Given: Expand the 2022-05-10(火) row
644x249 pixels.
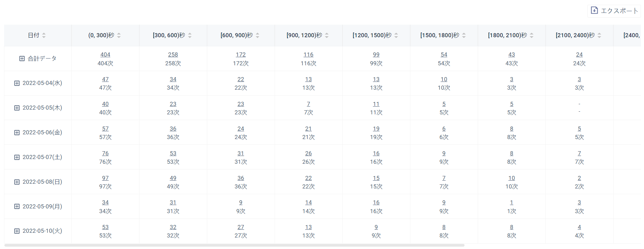Looking at the screenshot, I should pos(17,231).
